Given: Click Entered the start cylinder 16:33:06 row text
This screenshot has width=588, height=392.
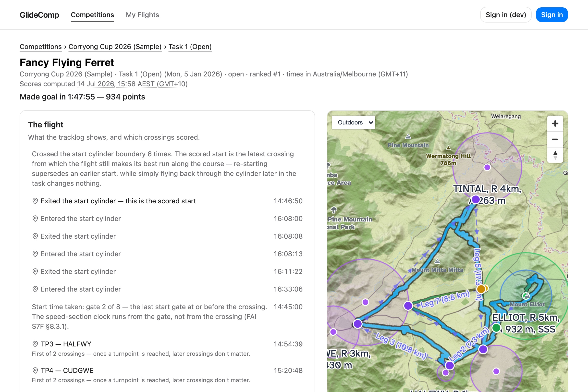Looking at the screenshot, I should (x=81, y=289).
